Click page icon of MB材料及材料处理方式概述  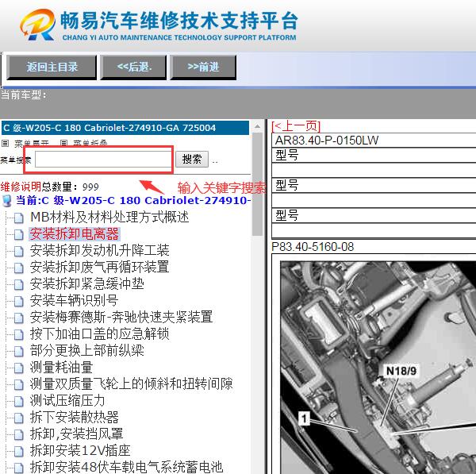tap(18, 218)
